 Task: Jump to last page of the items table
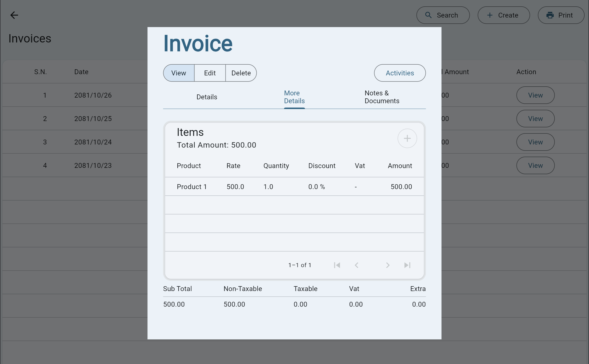pos(407,265)
